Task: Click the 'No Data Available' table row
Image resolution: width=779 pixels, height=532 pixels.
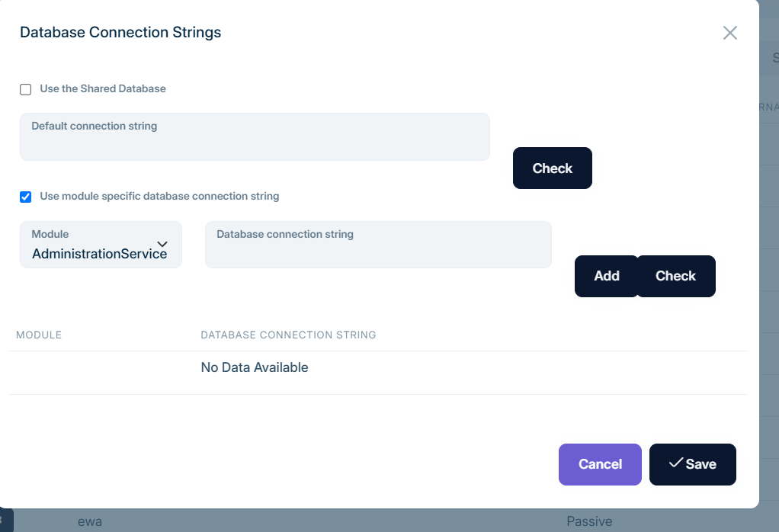Action: [255, 367]
